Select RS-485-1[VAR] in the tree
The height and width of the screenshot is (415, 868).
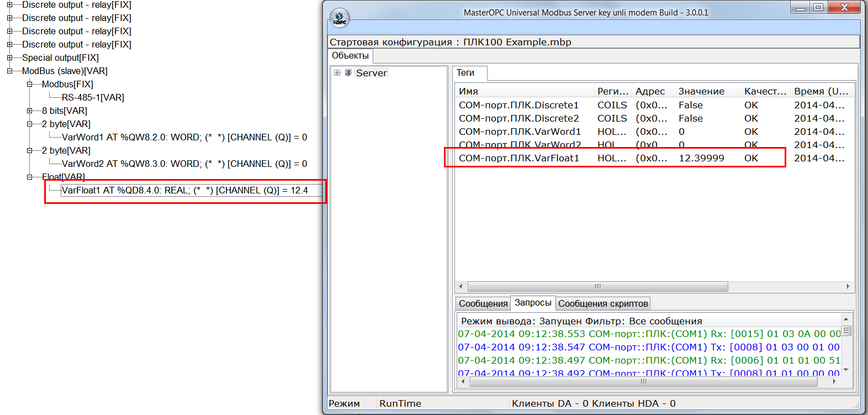(x=93, y=97)
